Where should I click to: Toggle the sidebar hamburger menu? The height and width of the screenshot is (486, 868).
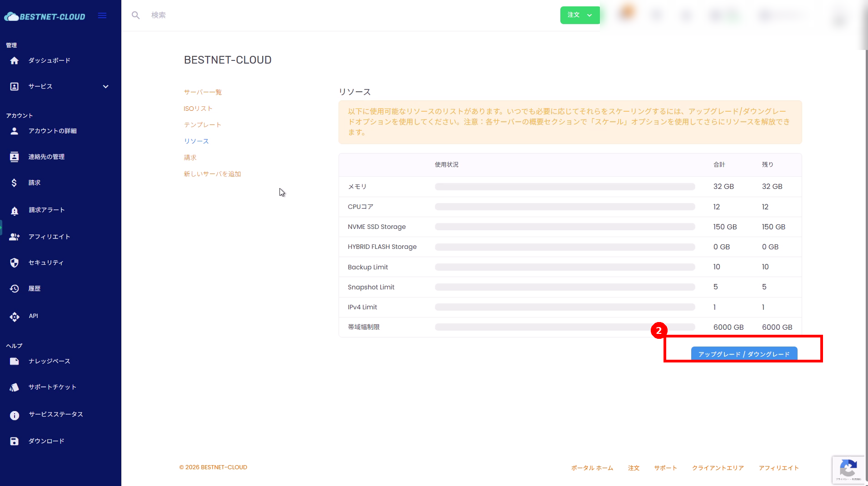tap(102, 16)
